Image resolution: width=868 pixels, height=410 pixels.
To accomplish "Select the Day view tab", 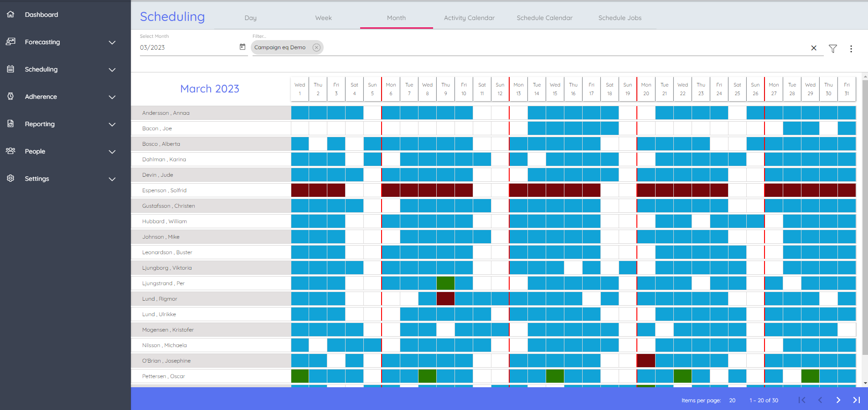I will point(250,18).
